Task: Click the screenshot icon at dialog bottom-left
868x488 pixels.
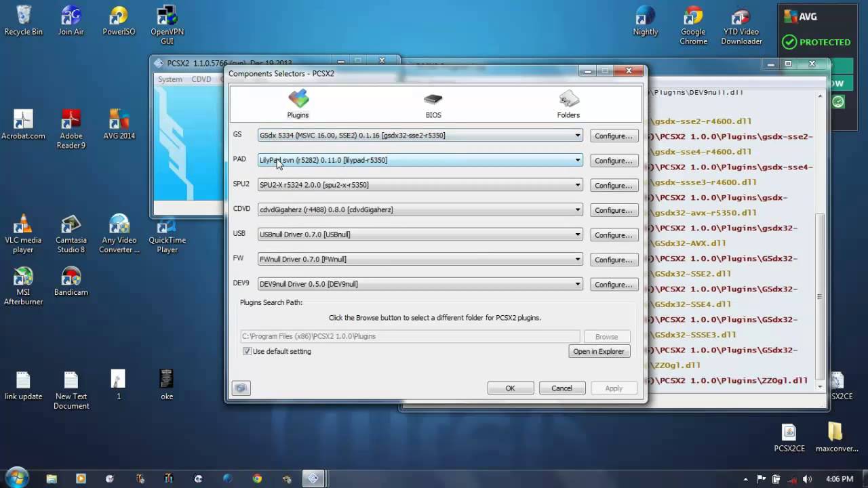Action: tap(241, 388)
